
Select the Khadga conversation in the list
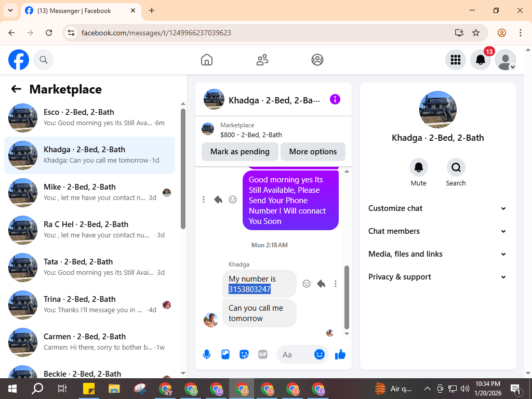pyautogui.click(x=89, y=155)
